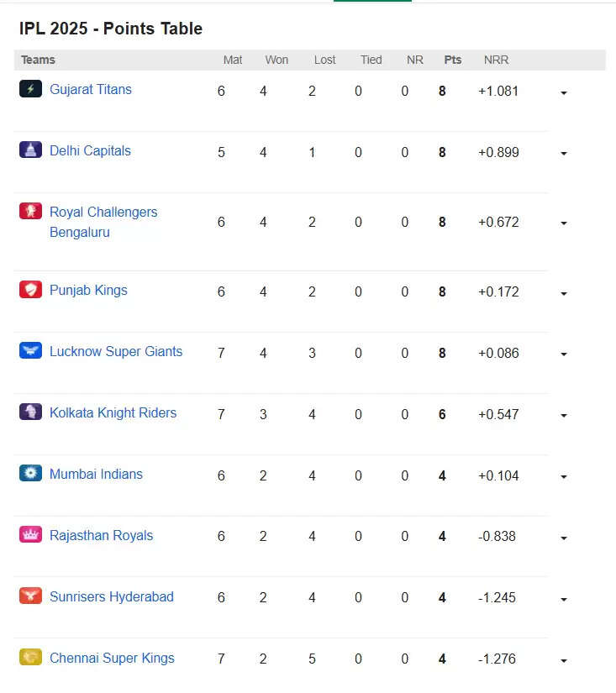Click the Rajasthan Royals crown logo
Viewport: 616px width, 693px height.
30,535
